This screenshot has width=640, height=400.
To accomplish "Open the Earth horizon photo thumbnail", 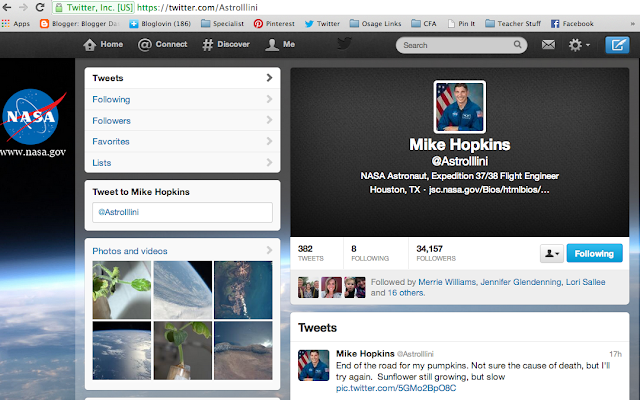I will coord(183,290).
